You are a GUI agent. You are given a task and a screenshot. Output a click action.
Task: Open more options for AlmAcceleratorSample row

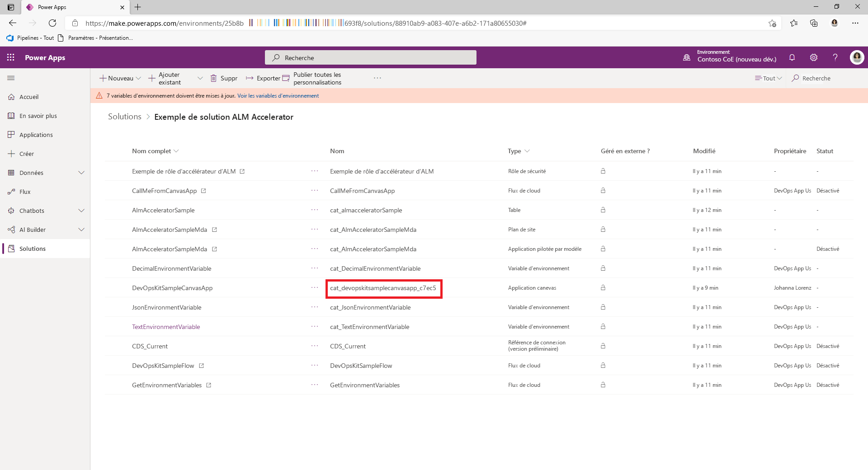click(315, 210)
